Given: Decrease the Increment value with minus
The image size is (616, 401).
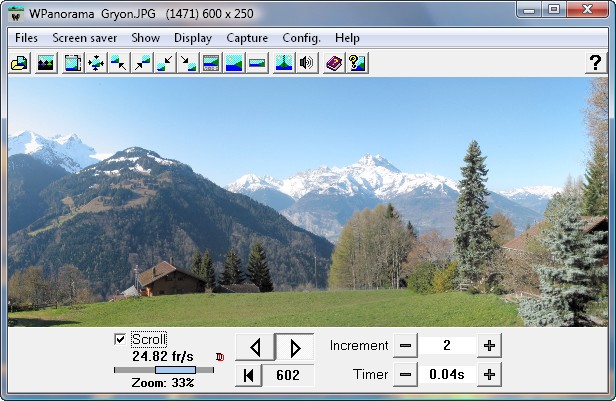Looking at the screenshot, I should pos(405,346).
